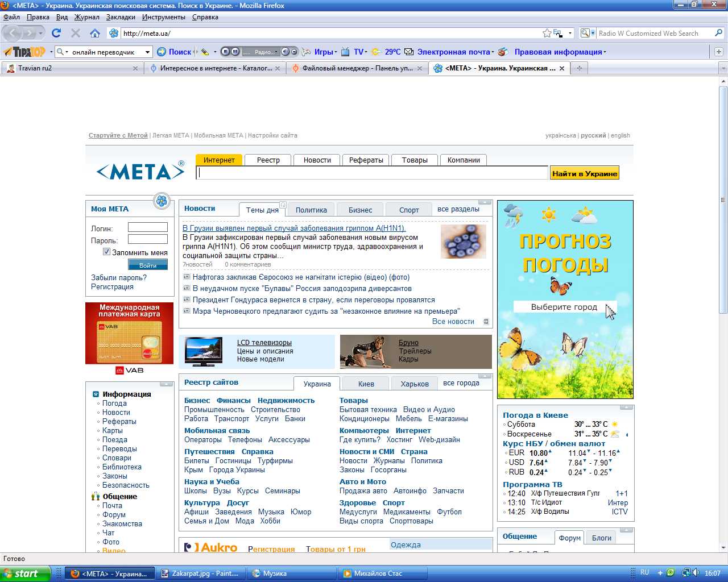Image resolution: width=728 pixels, height=582 pixels.
Task: Reload the page with the refresh icon
Action: click(x=56, y=33)
